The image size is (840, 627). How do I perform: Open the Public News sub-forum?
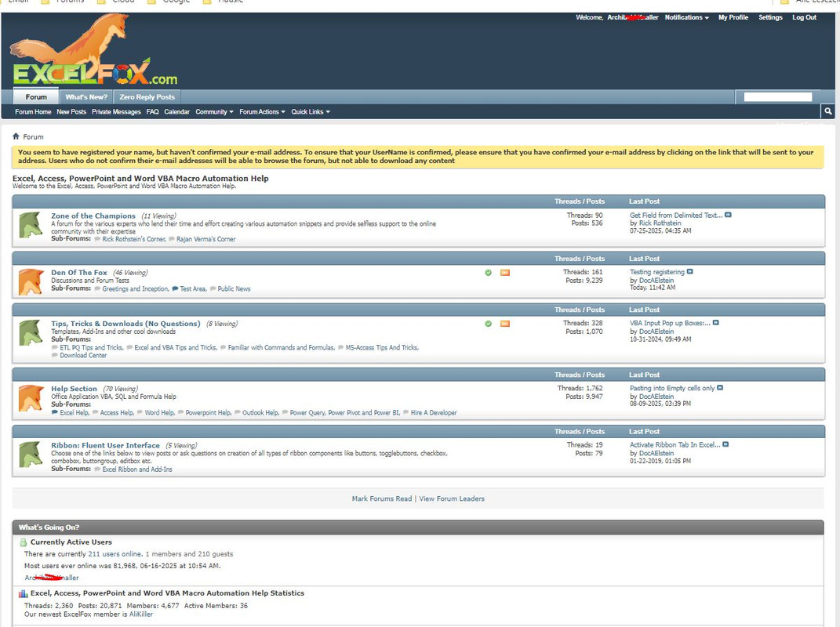[x=234, y=288]
